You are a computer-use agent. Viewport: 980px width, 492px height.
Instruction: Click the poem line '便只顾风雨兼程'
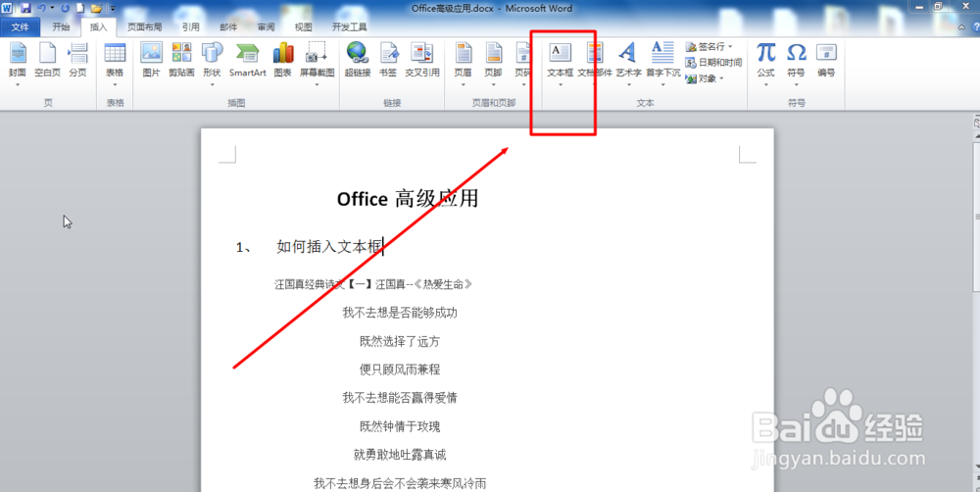pos(400,369)
